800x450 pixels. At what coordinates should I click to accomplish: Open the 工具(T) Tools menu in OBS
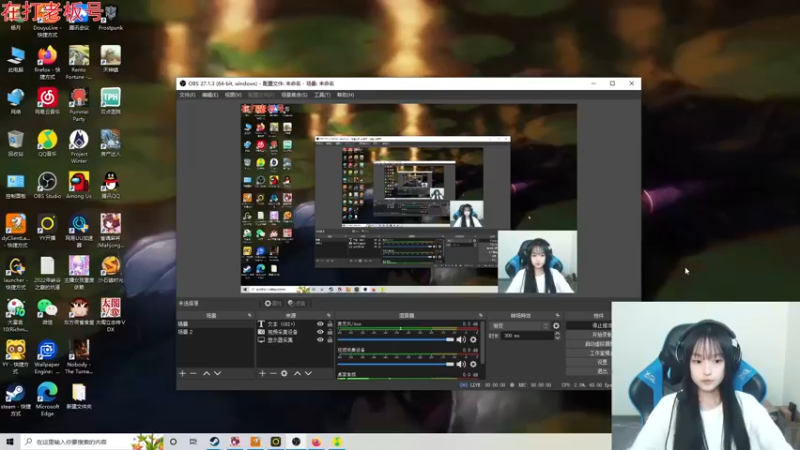(x=322, y=95)
